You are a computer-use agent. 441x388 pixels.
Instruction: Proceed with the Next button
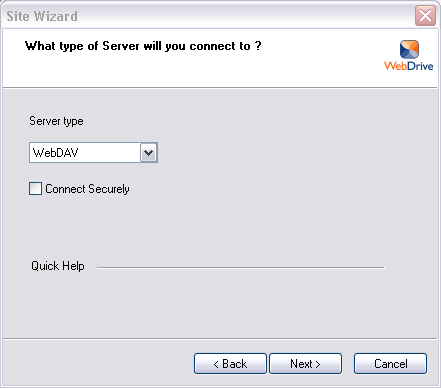coord(305,364)
